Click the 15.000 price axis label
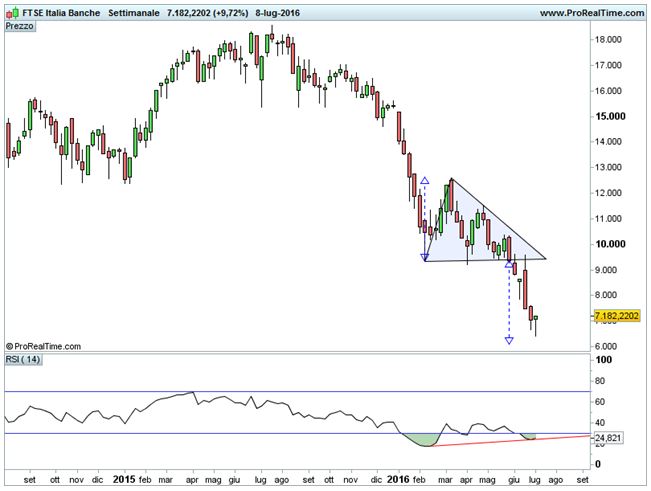 click(610, 116)
